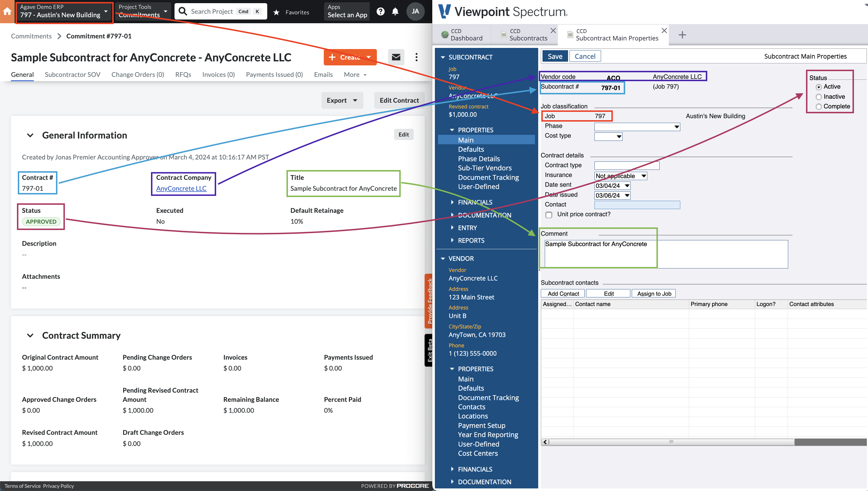Click the CCD Dashboard tab icon
The image size is (868, 491).
coord(445,34)
